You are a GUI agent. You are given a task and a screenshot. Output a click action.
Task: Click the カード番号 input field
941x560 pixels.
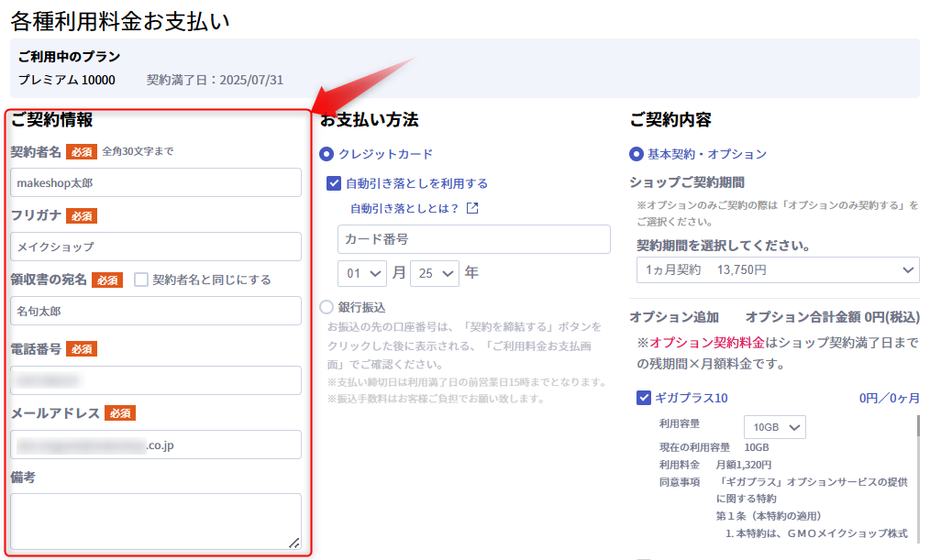click(x=473, y=239)
